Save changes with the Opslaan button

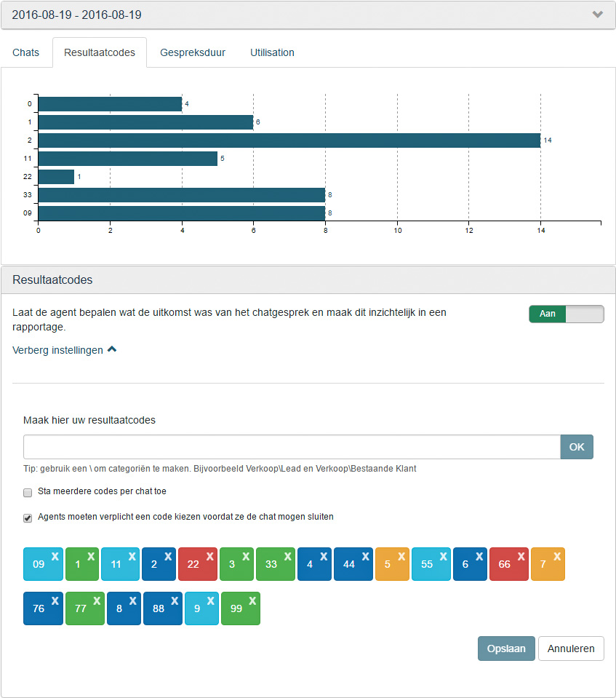coord(506,648)
